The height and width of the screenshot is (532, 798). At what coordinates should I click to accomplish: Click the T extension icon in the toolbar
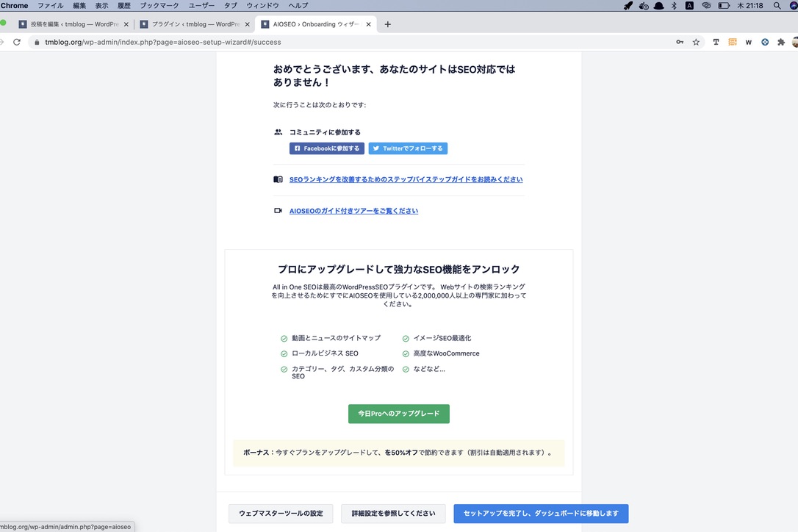[x=716, y=43]
